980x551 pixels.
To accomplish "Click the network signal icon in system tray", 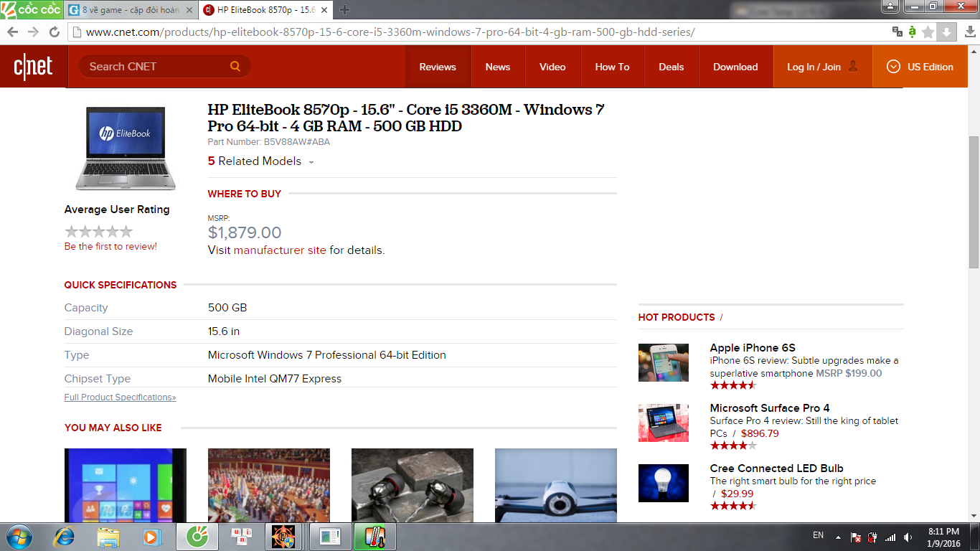I will (x=890, y=537).
